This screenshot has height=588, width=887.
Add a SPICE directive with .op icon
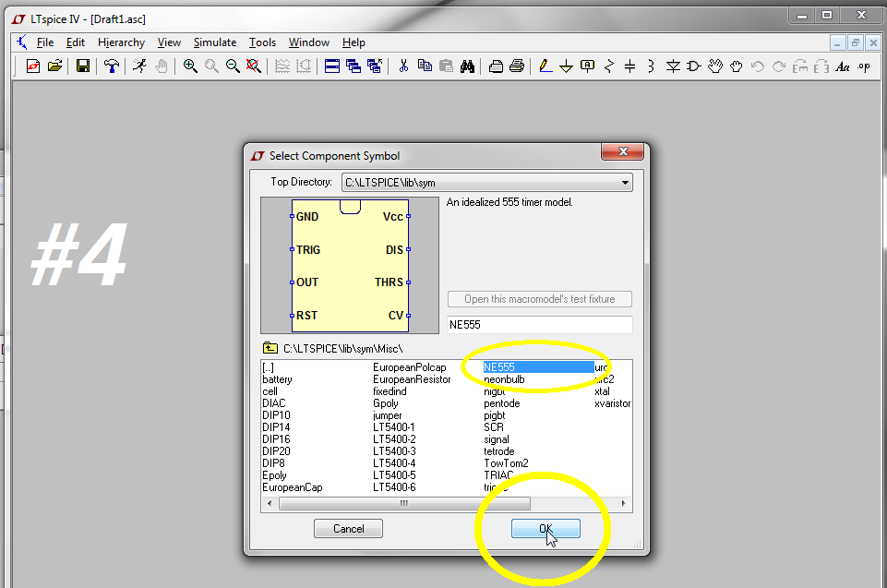pyautogui.click(x=864, y=66)
